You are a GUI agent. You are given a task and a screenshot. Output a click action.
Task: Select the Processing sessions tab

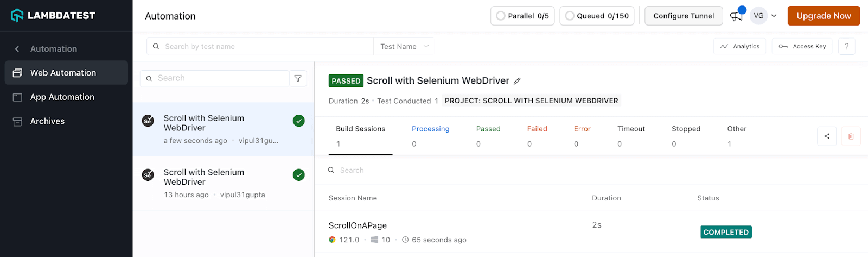pos(430,129)
